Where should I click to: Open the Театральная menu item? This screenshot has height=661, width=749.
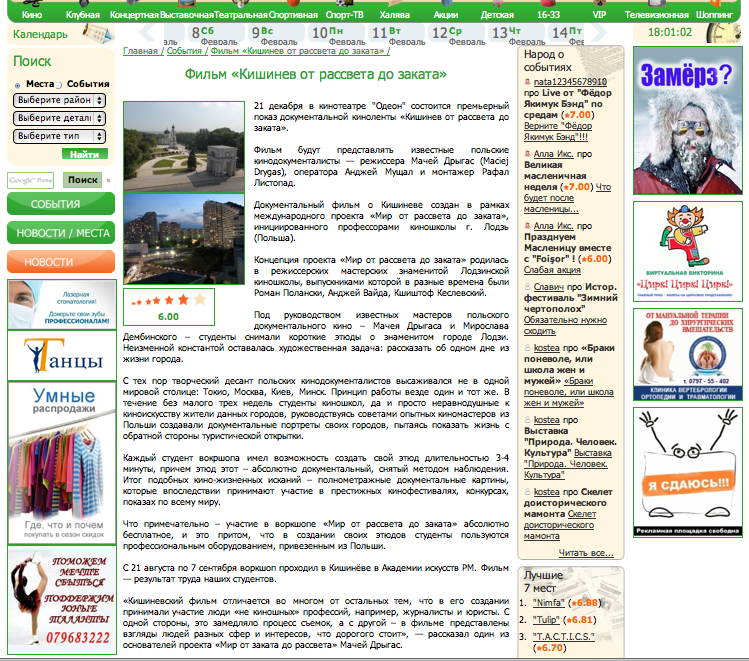point(241,15)
